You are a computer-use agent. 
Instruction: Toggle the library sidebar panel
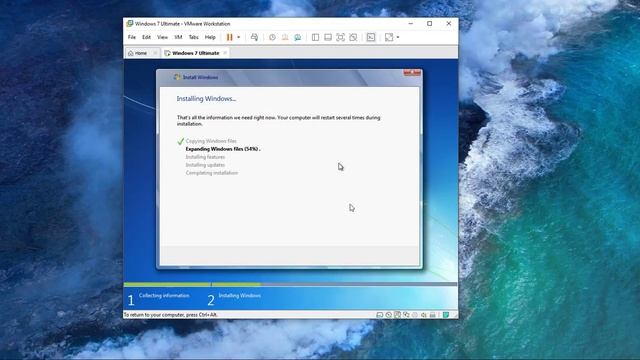tap(315, 37)
